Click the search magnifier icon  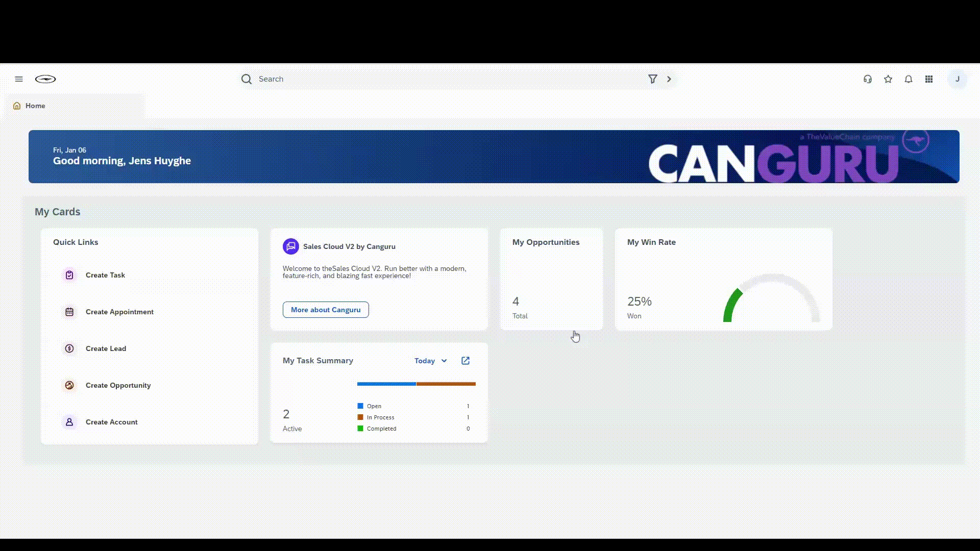247,79
